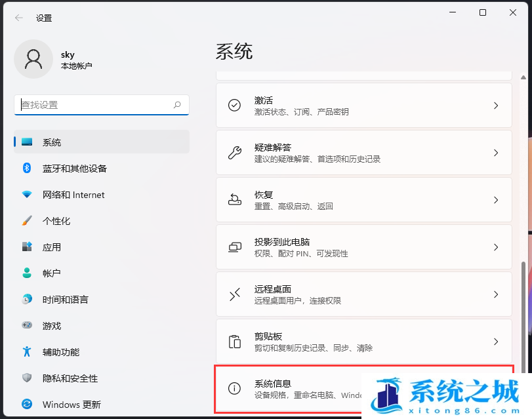Screen dimensions: 532x419
Task: Expand 激活 via its chevron
Action: click(x=496, y=106)
